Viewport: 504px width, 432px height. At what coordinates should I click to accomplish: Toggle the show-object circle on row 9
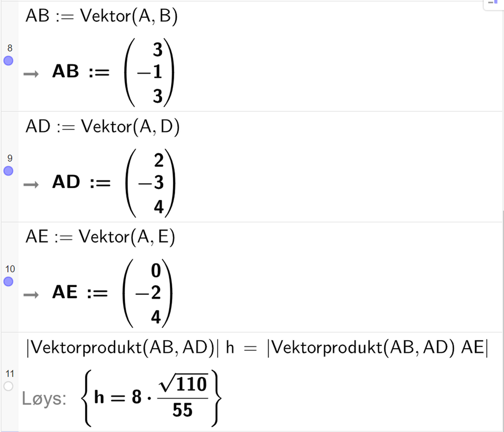click(x=9, y=171)
